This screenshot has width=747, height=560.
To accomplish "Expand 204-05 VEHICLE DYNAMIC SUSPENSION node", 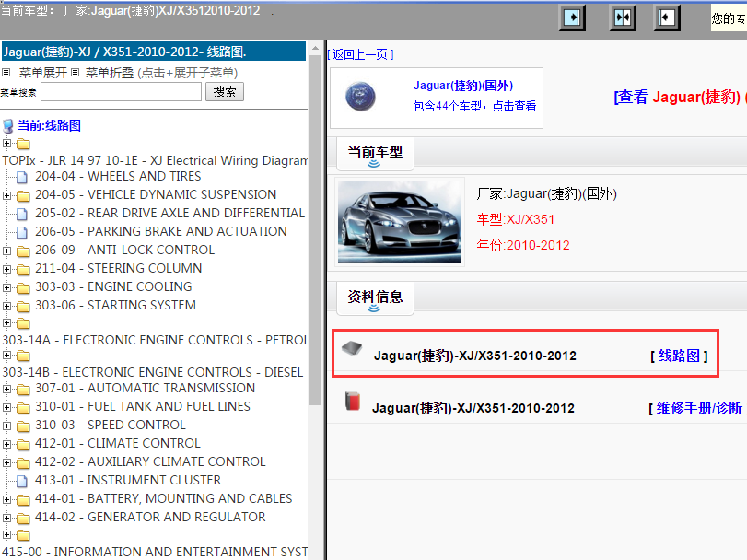I will 6,195.
